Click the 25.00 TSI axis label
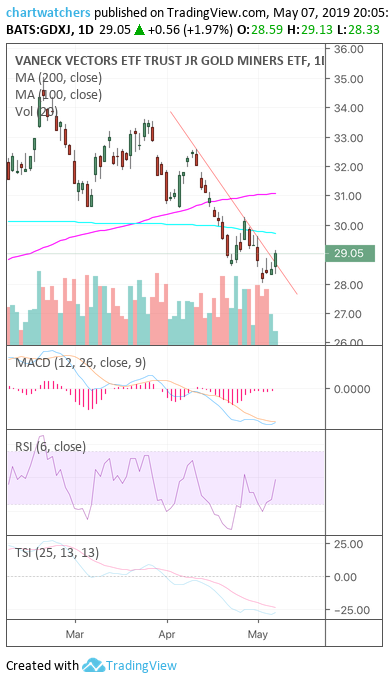The width and height of the screenshot is (389, 683). coord(348,544)
